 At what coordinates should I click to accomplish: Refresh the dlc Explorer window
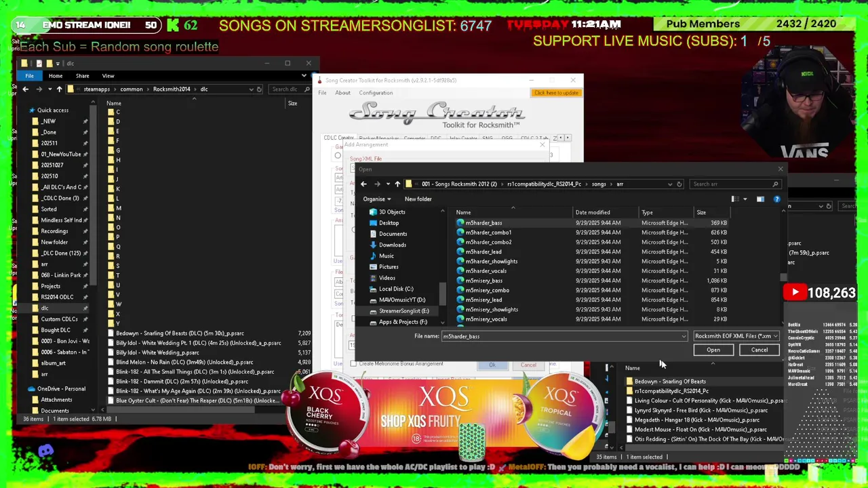tap(259, 89)
